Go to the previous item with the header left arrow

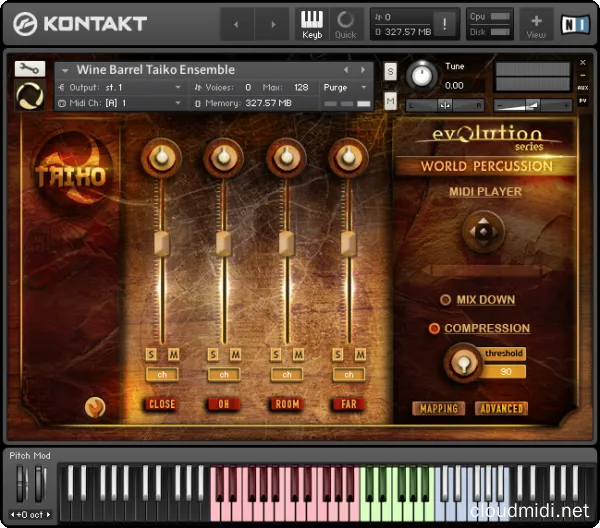coord(236,24)
